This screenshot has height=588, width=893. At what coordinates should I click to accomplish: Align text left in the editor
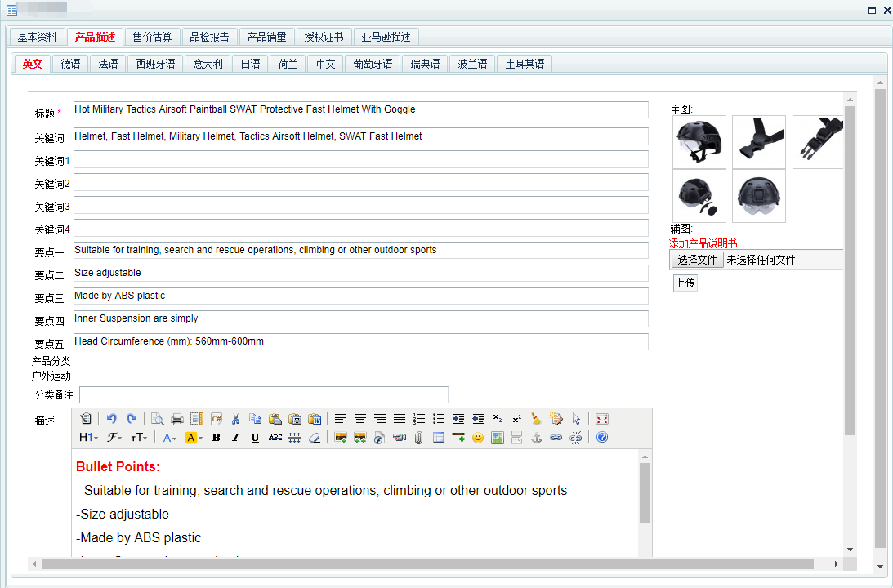point(341,419)
